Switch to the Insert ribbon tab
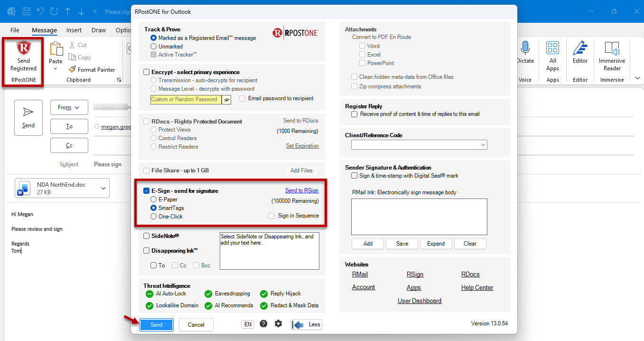This screenshot has width=644, height=341. point(74,30)
